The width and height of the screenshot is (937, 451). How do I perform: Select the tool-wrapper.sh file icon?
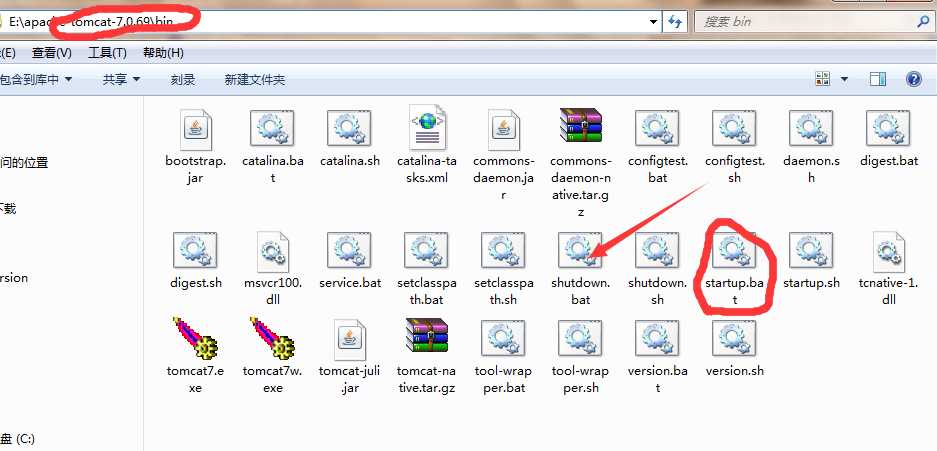[x=580, y=338]
